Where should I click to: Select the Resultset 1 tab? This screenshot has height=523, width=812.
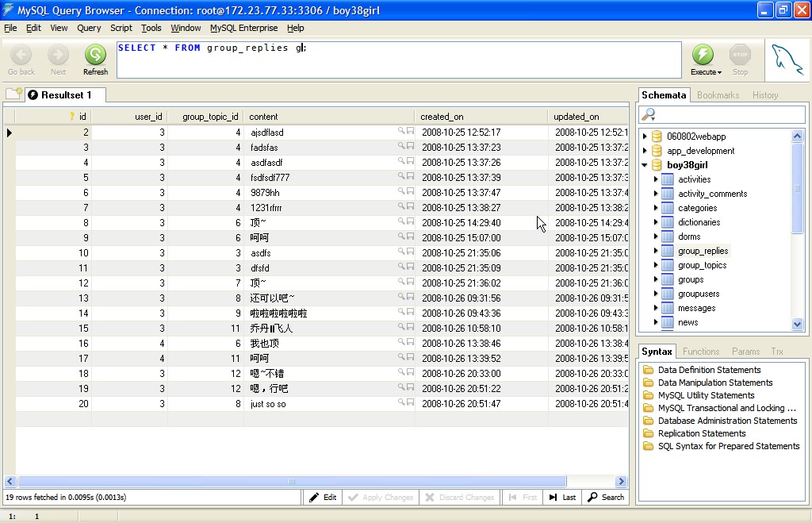point(66,95)
